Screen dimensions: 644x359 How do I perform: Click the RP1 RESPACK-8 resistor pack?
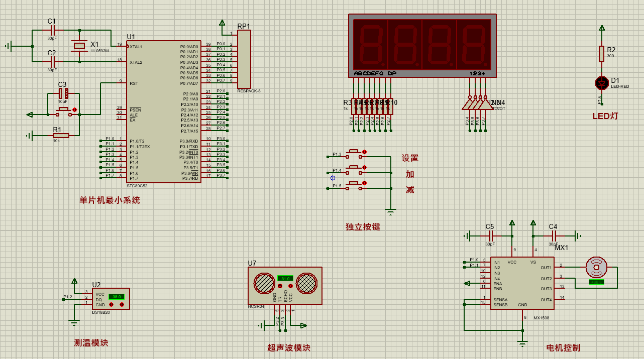tap(244, 59)
